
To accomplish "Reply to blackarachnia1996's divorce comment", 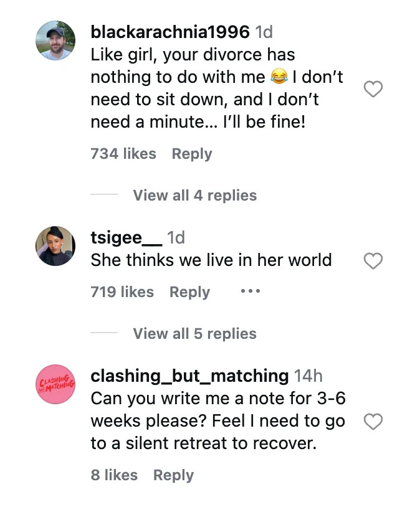I will click(191, 154).
